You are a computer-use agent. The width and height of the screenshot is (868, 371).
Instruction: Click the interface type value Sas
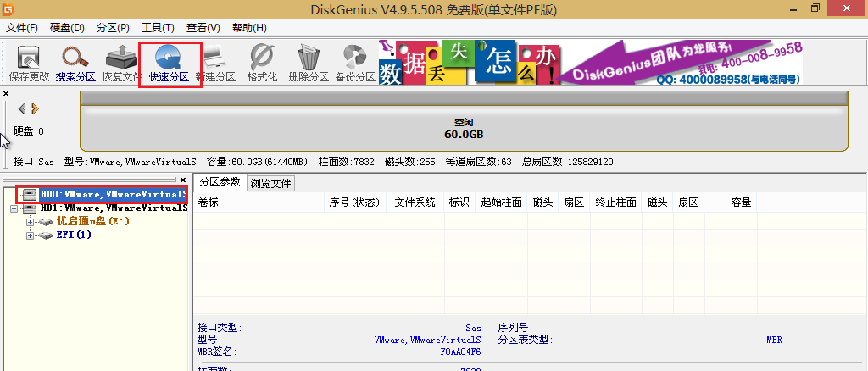[x=473, y=328]
